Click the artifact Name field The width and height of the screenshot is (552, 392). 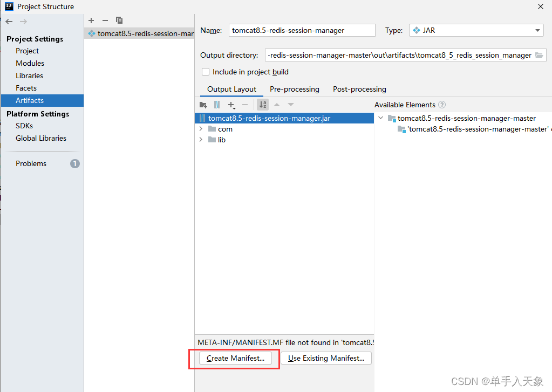[x=302, y=30]
